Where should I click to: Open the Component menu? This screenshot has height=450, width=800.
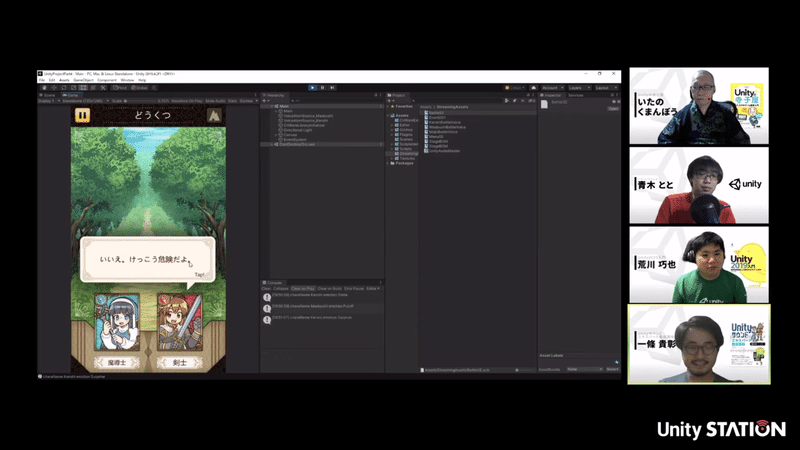(x=107, y=80)
